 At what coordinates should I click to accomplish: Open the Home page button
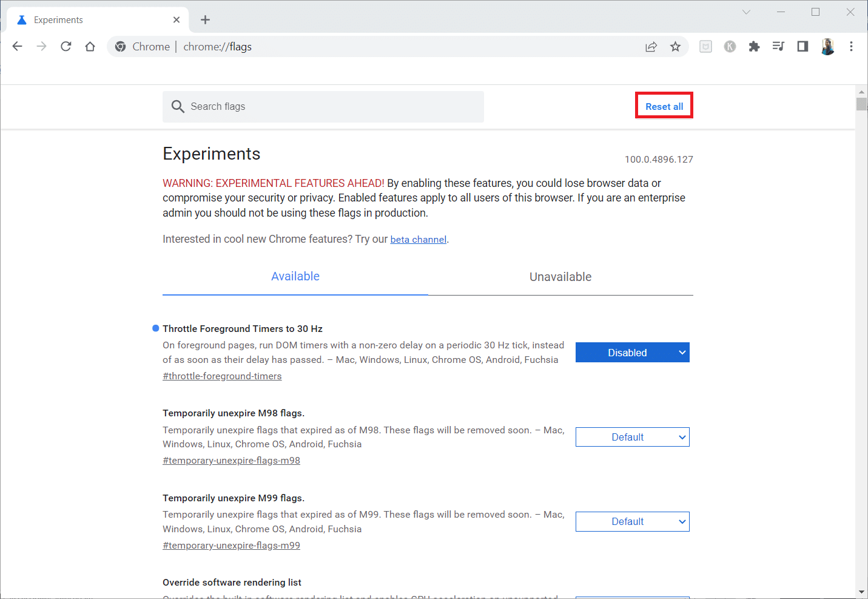90,47
